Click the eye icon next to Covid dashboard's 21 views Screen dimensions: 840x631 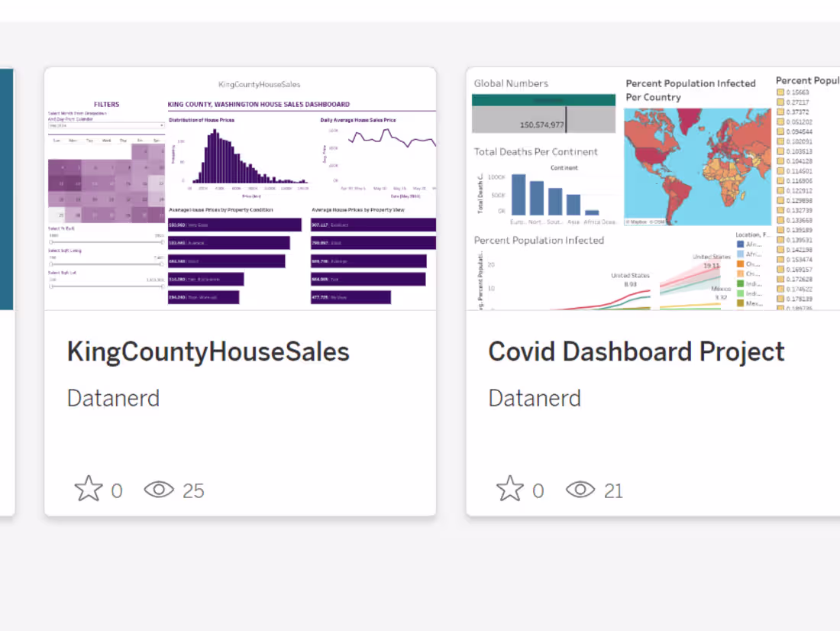point(580,490)
